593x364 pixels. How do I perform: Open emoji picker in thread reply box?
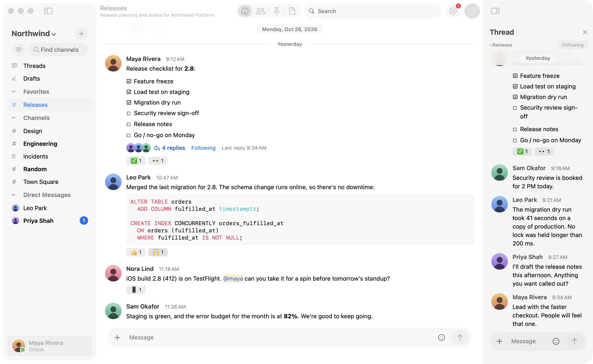556,341
